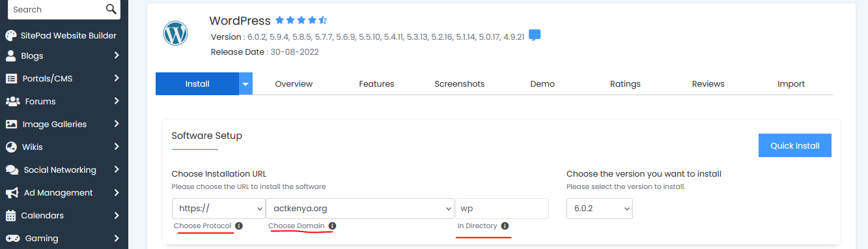Switch to the Overview tab

[294, 83]
